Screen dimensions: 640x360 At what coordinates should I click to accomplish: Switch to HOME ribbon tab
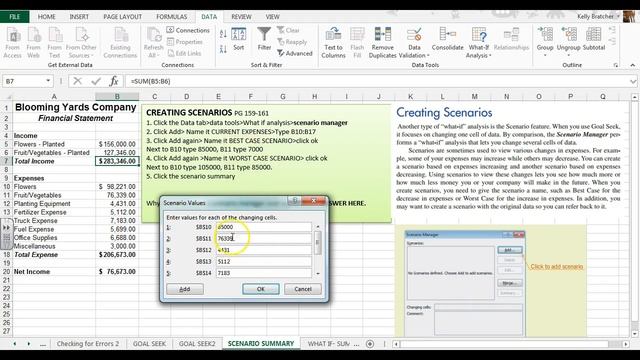pos(47,17)
